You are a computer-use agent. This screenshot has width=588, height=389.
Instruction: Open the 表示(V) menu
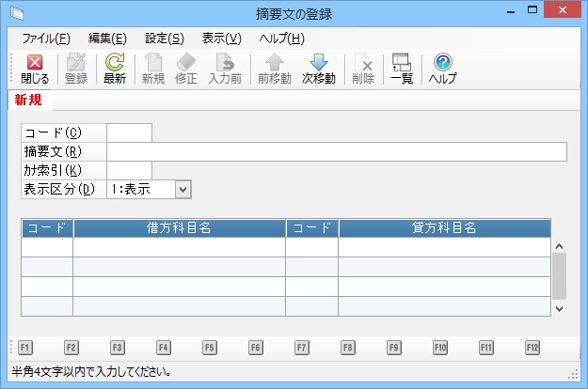pos(221,39)
